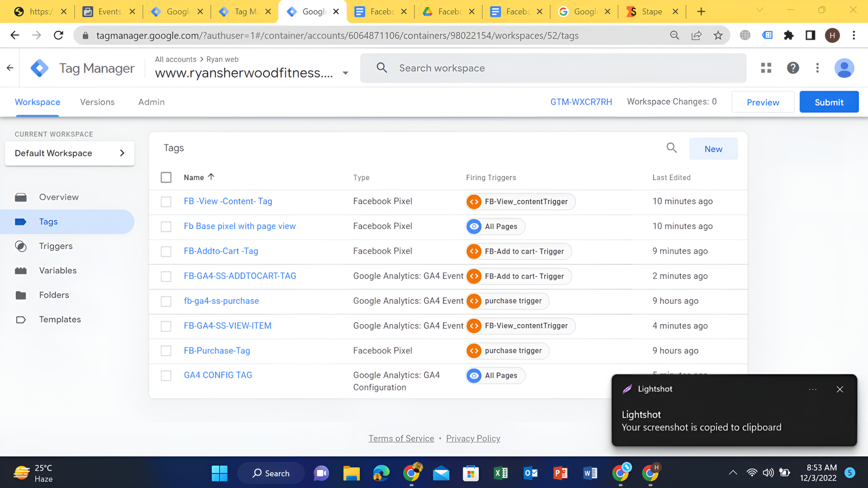
Task: Switch to the Workspace tab
Action: pos(37,102)
